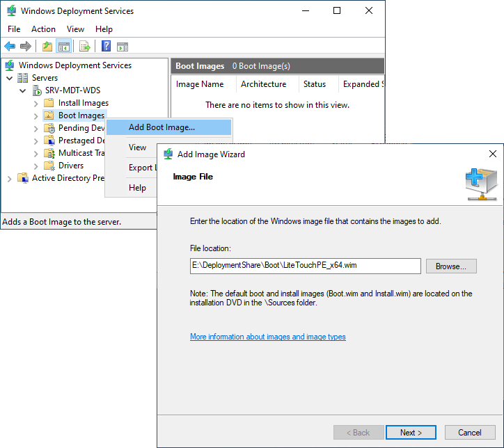
Task: Select Install Images in the tree
Action: click(84, 103)
